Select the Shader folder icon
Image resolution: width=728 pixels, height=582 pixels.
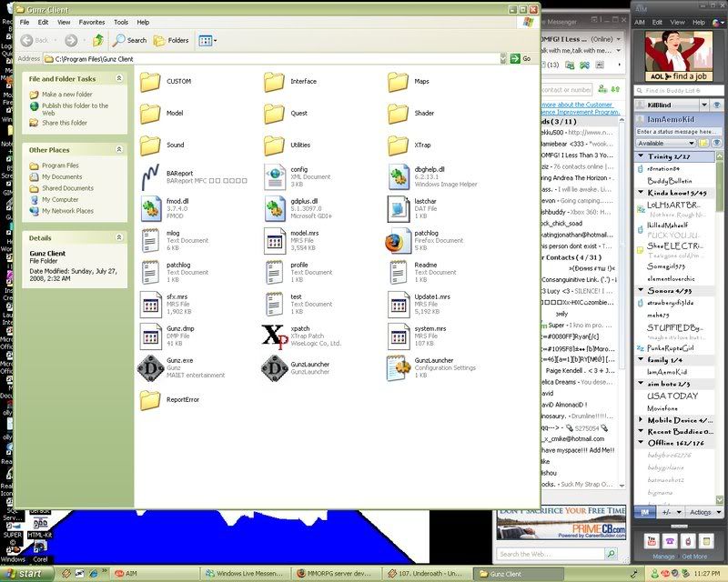click(398, 114)
